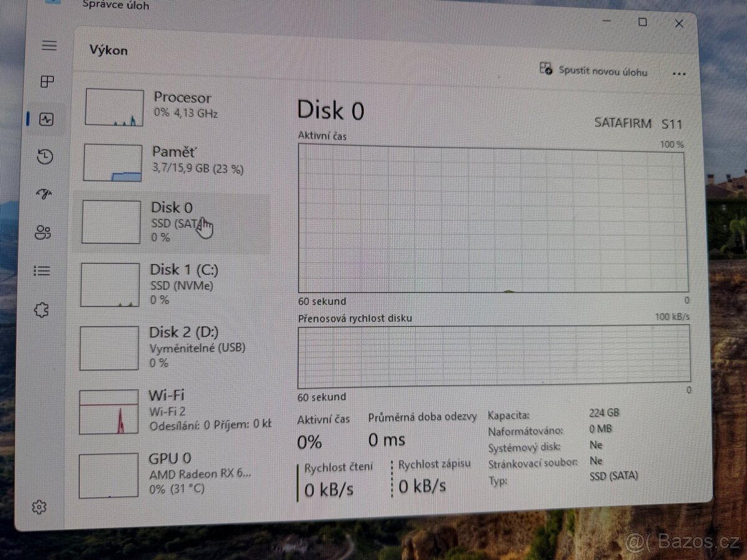Click the new task plus icon
The width and height of the screenshot is (747, 560).
pos(545,70)
